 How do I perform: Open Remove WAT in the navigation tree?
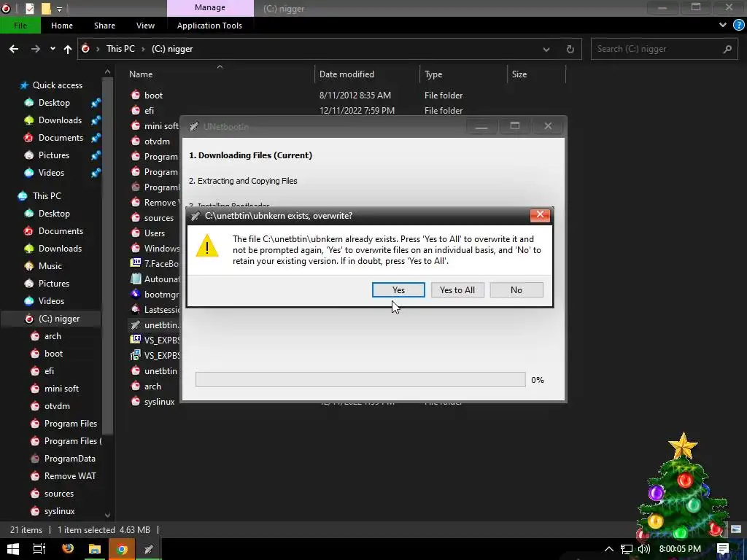70,476
